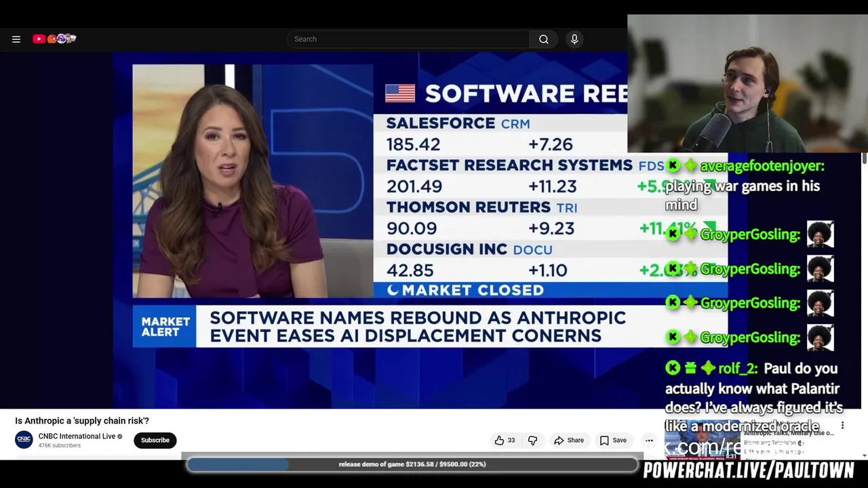Dislike the video with thumbs down
Image resolution: width=868 pixels, height=488 pixels.
pos(532,441)
